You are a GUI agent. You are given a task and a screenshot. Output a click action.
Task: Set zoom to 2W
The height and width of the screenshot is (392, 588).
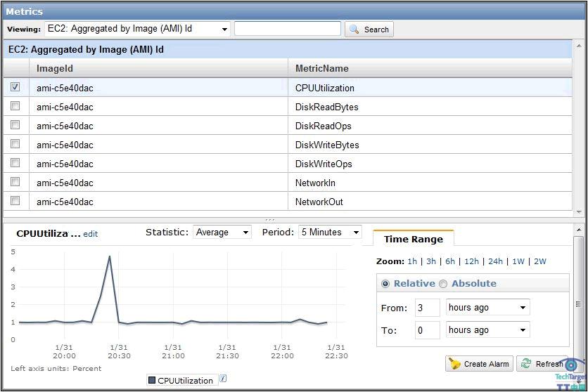(540, 261)
